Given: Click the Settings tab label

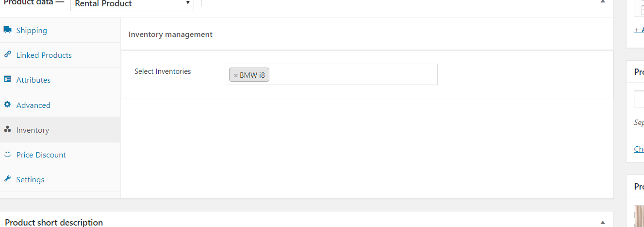Looking at the screenshot, I should 30,180.
